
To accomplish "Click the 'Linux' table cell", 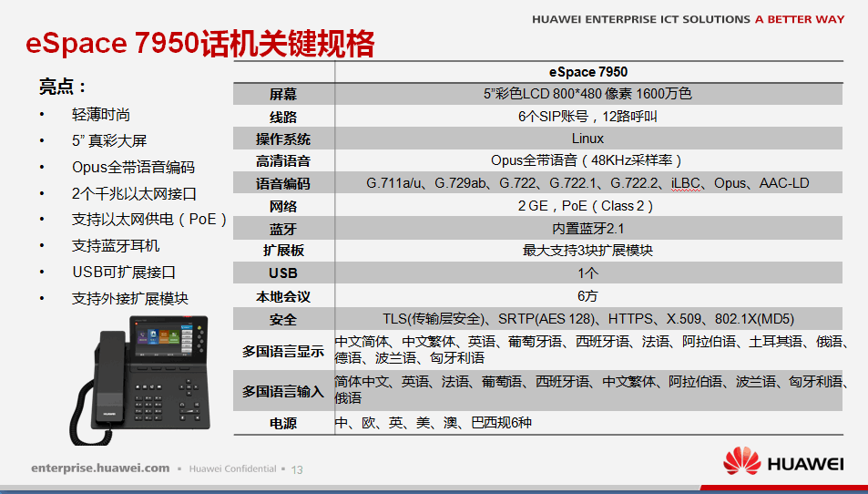I will pyautogui.click(x=587, y=139).
